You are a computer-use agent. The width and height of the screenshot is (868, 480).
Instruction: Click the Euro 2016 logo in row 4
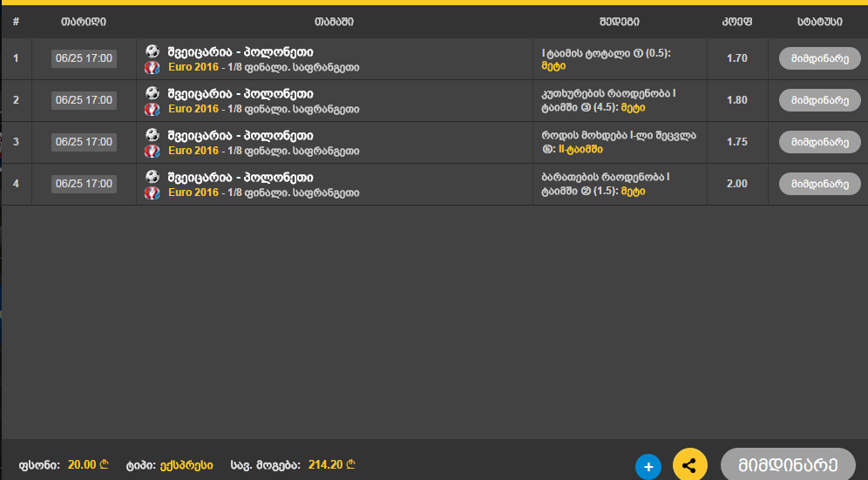(152, 193)
